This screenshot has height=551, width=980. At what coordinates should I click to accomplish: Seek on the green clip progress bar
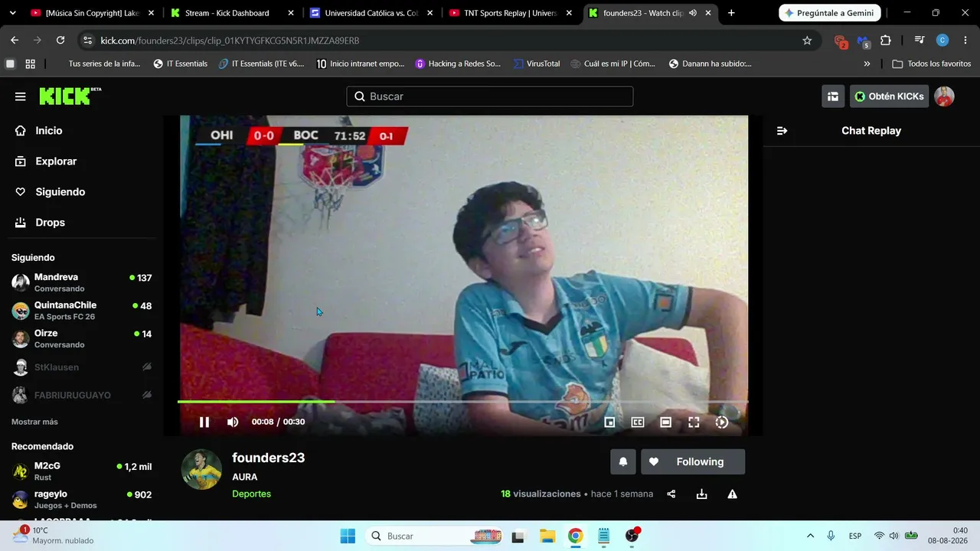[x=462, y=401]
